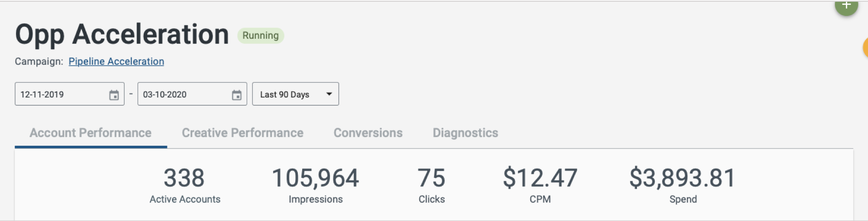Click the 105,964 Impressions metric
Image resolution: width=868 pixels, height=221 pixels.
316,185
